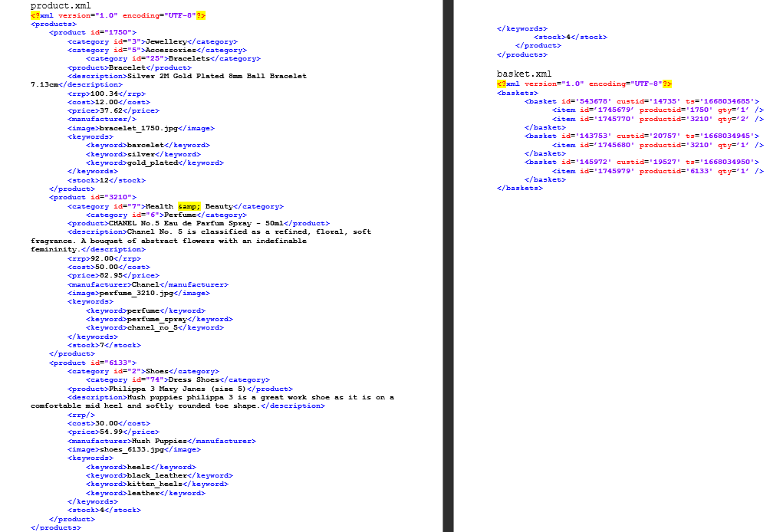783x532 pixels.
Task: Click the price 54.99 line
Action: [114, 432]
